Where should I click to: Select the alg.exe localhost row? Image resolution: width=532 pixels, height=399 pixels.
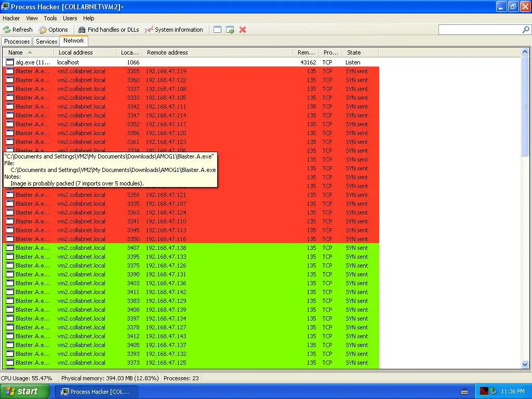pos(191,62)
